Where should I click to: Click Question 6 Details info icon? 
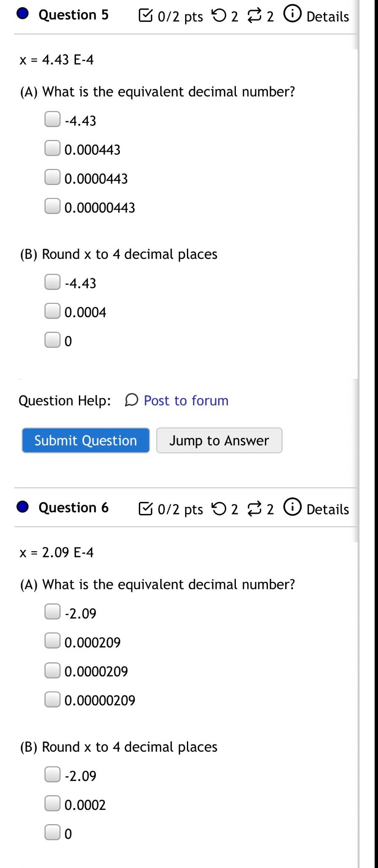coord(292,507)
